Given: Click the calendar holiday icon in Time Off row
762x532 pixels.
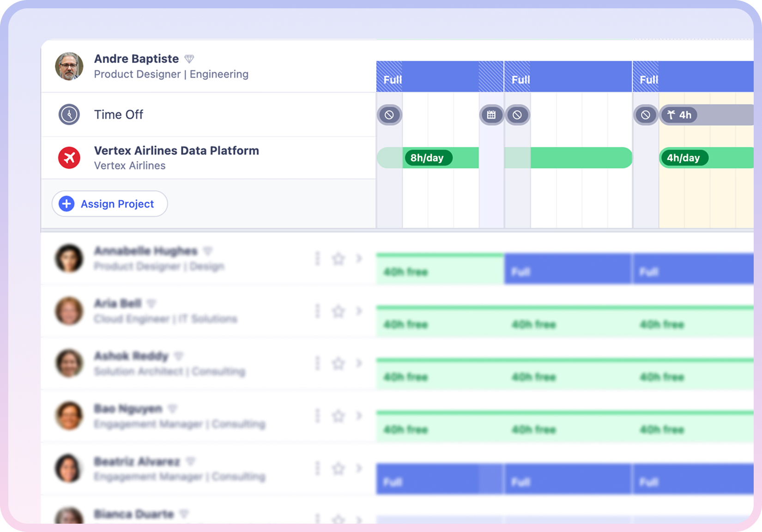Looking at the screenshot, I should (x=491, y=115).
